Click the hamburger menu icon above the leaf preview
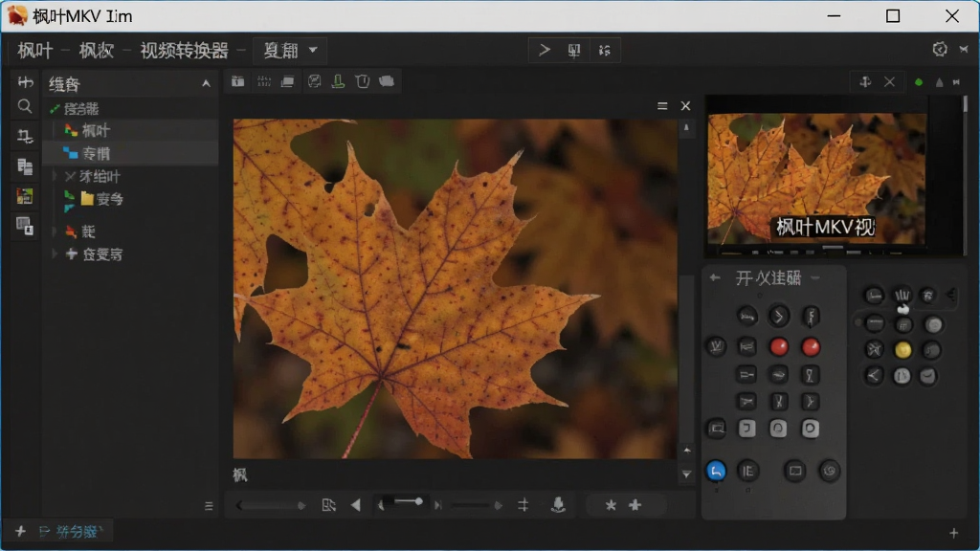Image resolution: width=980 pixels, height=551 pixels. [662, 106]
